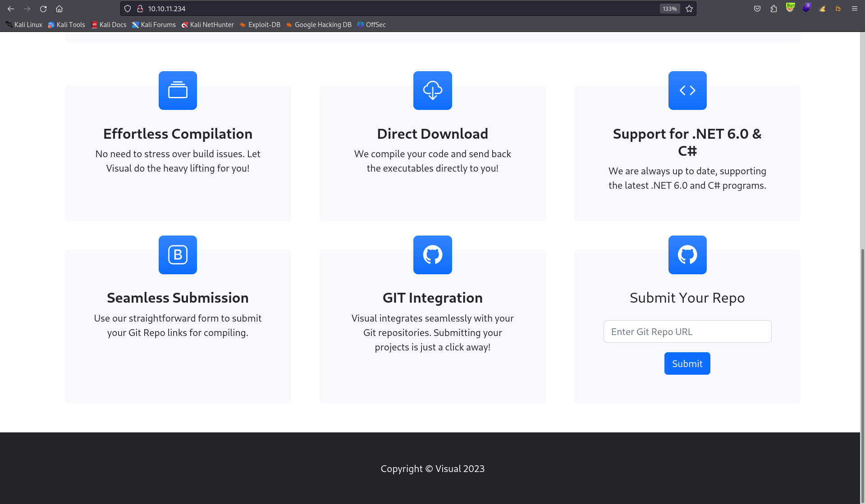Click the GitHub icon above Submit Your Repo

click(x=687, y=255)
